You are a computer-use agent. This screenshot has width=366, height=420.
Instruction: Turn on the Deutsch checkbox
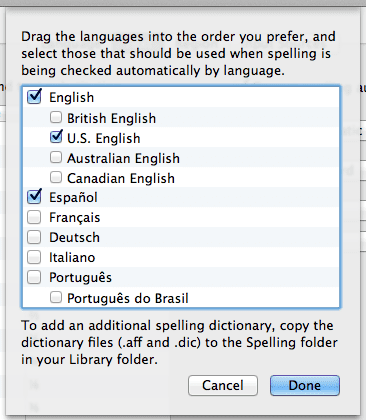click(34, 237)
